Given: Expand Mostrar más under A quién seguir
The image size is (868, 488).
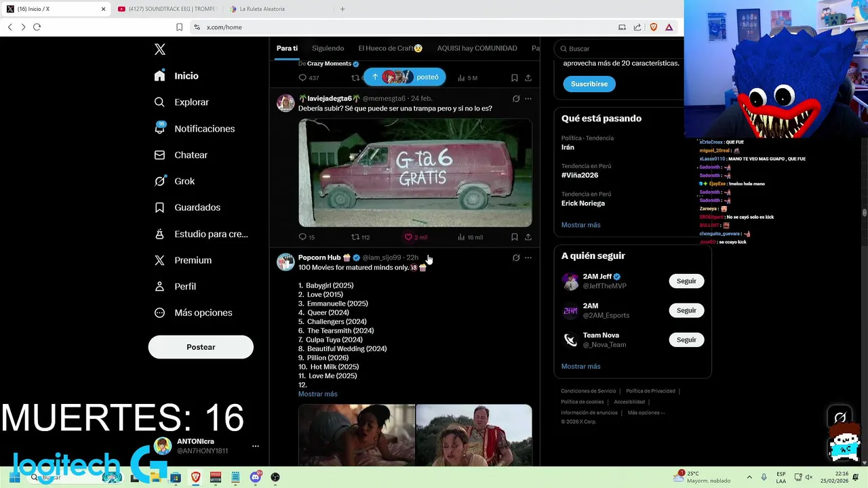Looking at the screenshot, I should tap(580, 367).
